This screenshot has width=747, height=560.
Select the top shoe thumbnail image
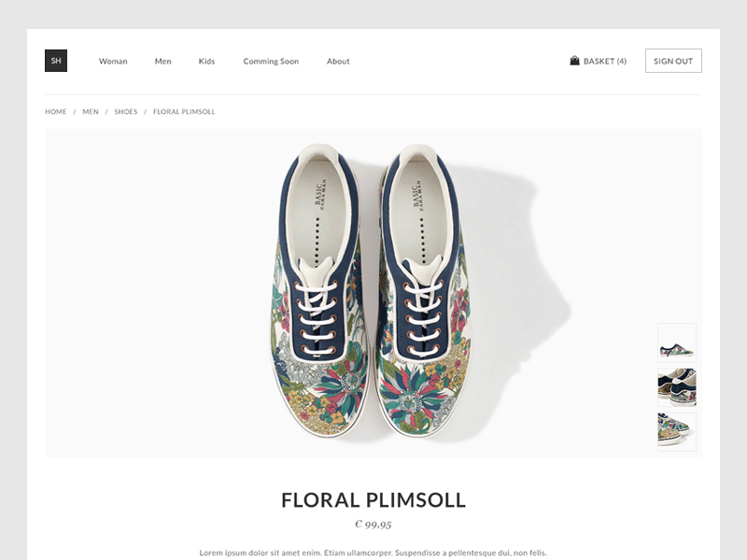(677, 343)
